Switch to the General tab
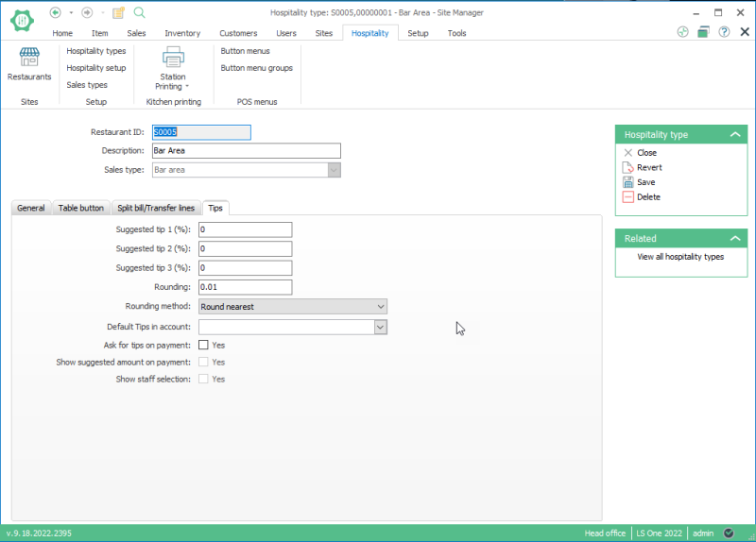Image resolution: width=756 pixels, height=542 pixels. 31,208
